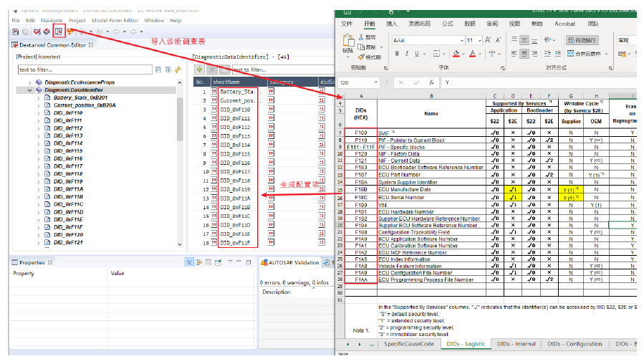Toggle Wrap Text (自动换行) in Excel
Screen dimensions: 644x364
(582, 40)
